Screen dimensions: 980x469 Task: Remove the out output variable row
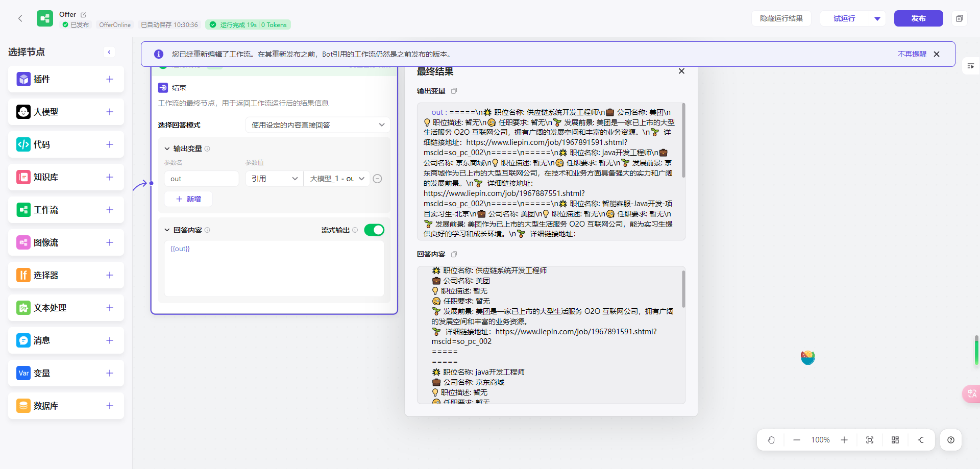[x=378, y=179]
